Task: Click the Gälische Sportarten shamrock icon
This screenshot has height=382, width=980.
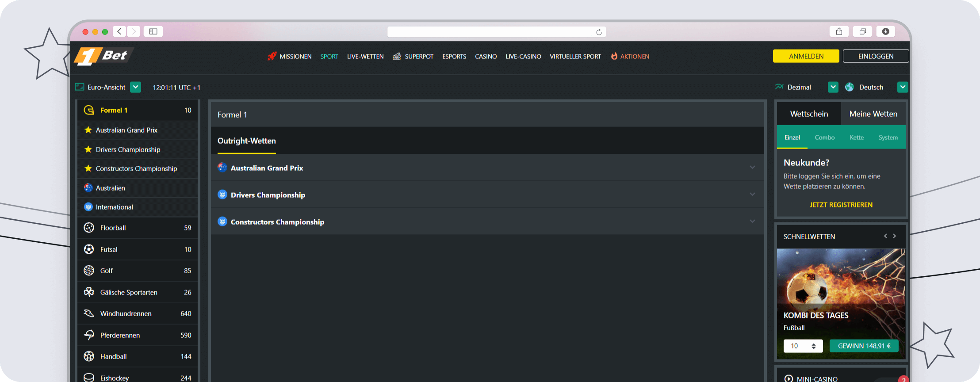Action: [x=89, y=292]
